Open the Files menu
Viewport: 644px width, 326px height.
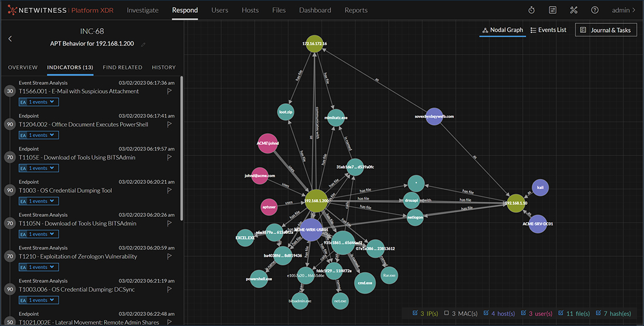coord(279,11)
